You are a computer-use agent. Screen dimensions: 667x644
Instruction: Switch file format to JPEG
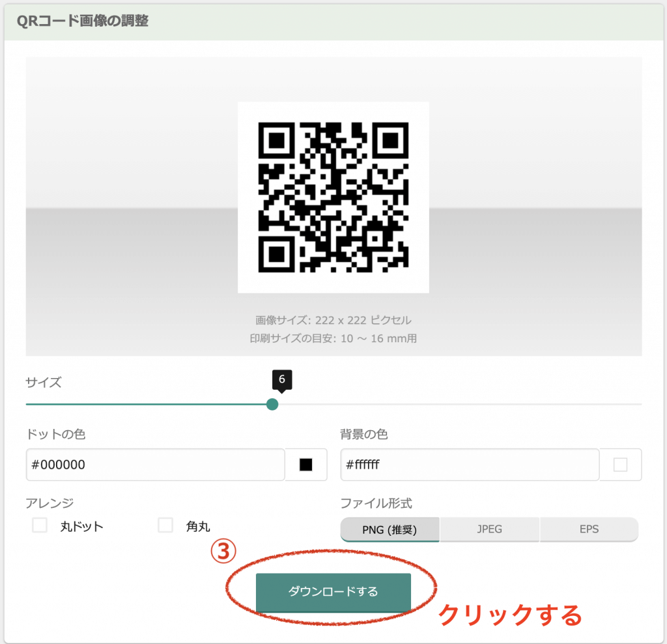pos(489,529)
